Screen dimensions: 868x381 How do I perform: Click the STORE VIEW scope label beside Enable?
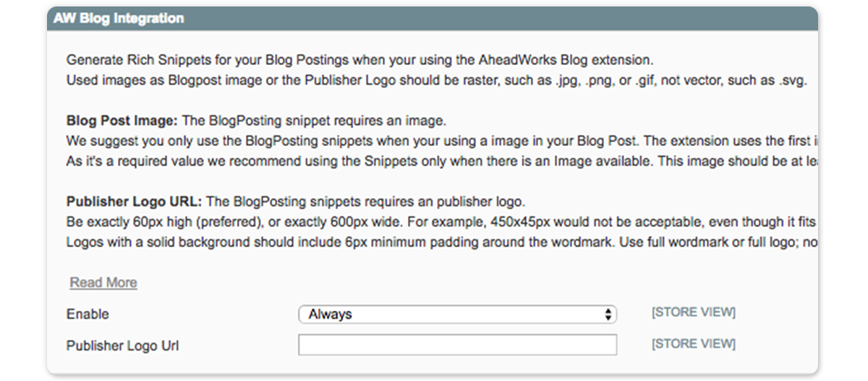pyautogui.click(x=693, y=312)
